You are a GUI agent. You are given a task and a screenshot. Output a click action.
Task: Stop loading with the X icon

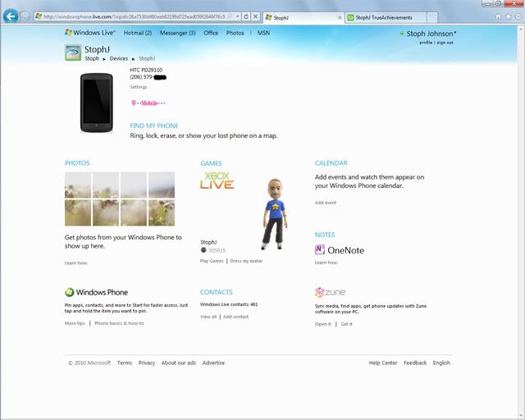pos(255,16)
